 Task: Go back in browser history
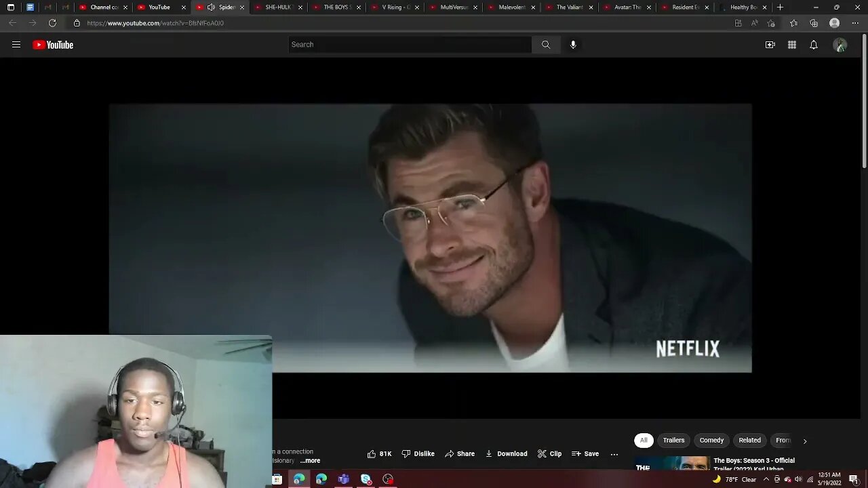tap(12, 23)
